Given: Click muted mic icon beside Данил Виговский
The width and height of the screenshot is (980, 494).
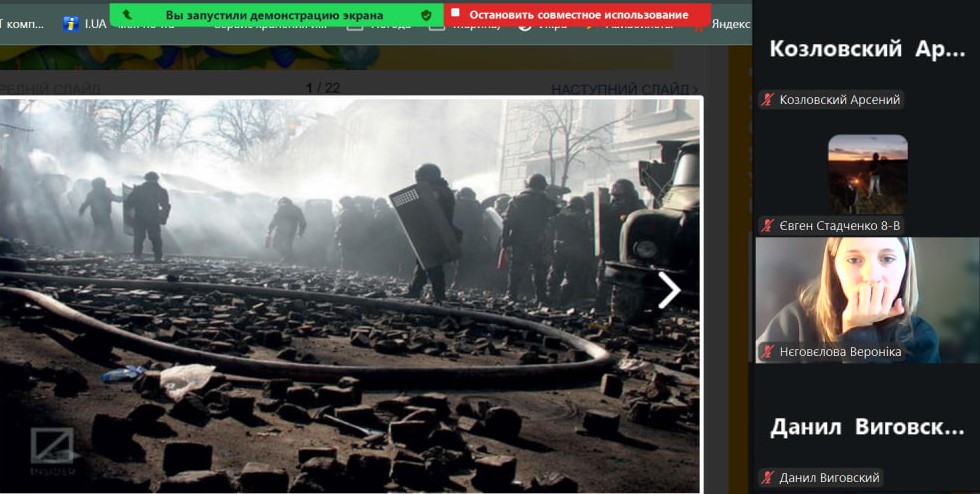Looking at the screenshot, I should (768, 478).
